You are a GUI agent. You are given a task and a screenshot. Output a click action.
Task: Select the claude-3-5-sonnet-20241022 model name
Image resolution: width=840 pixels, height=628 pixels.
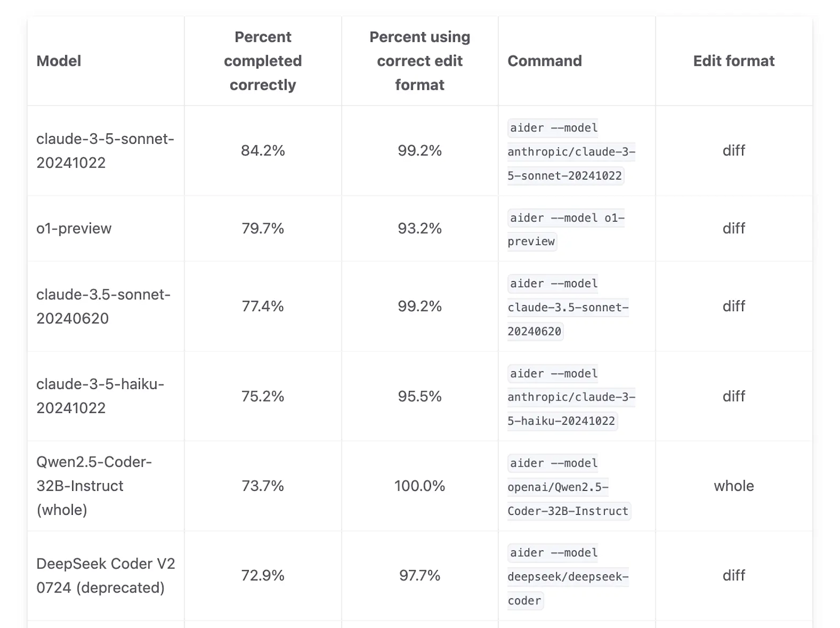click(105, 150)
